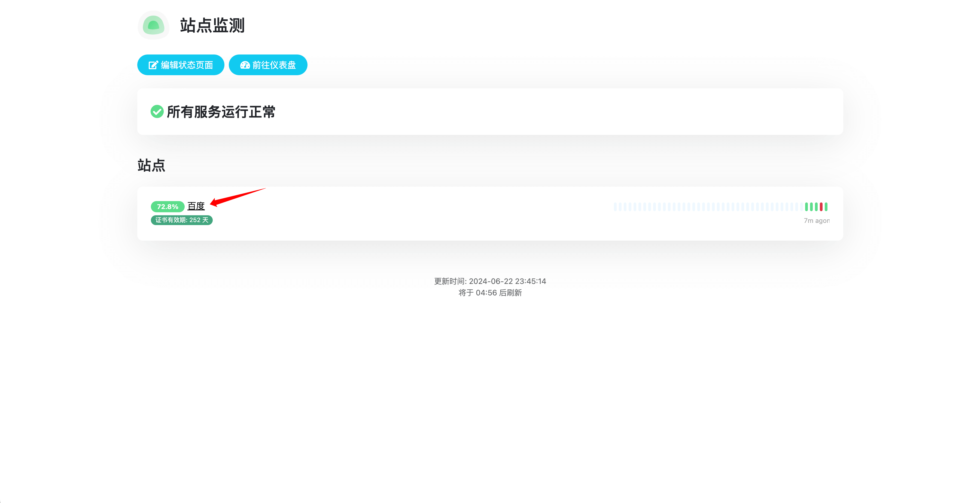Click the 72.8% uptime badge
The image size is (980, 503).
(168, 207)
